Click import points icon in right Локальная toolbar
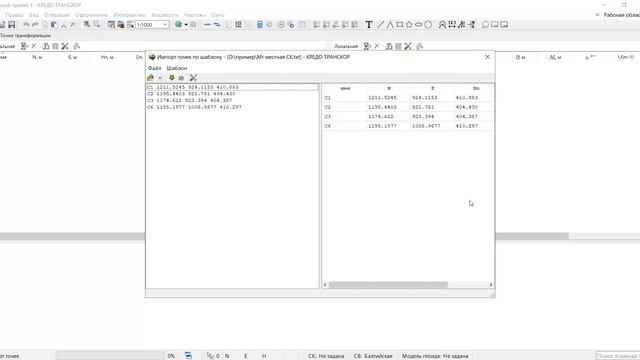Screen dimensions: 640x360 (367, 46)
